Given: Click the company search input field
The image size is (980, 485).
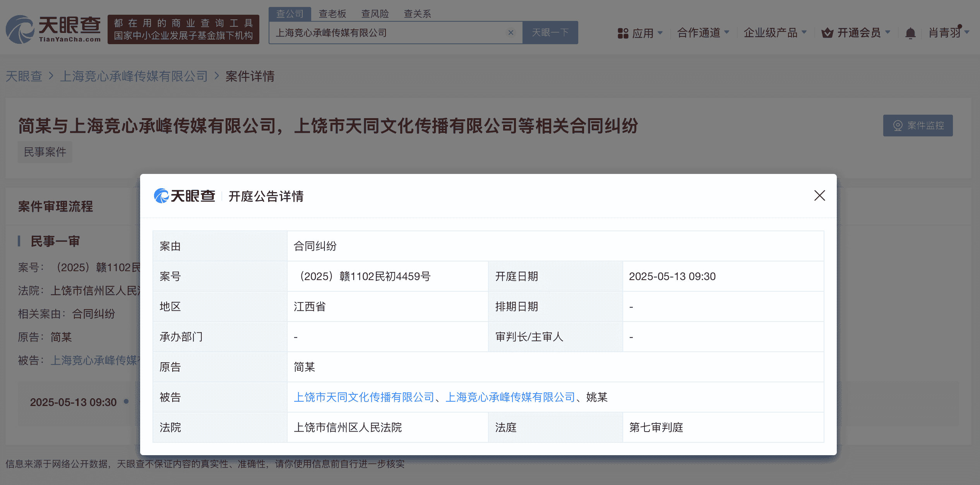Looking at the screenshot, I should 387,33.
